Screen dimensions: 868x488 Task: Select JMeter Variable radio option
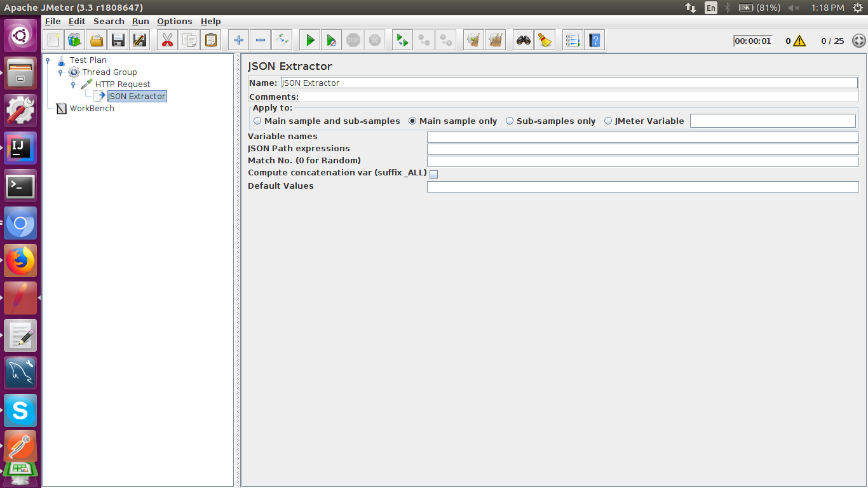click(608, 121)
